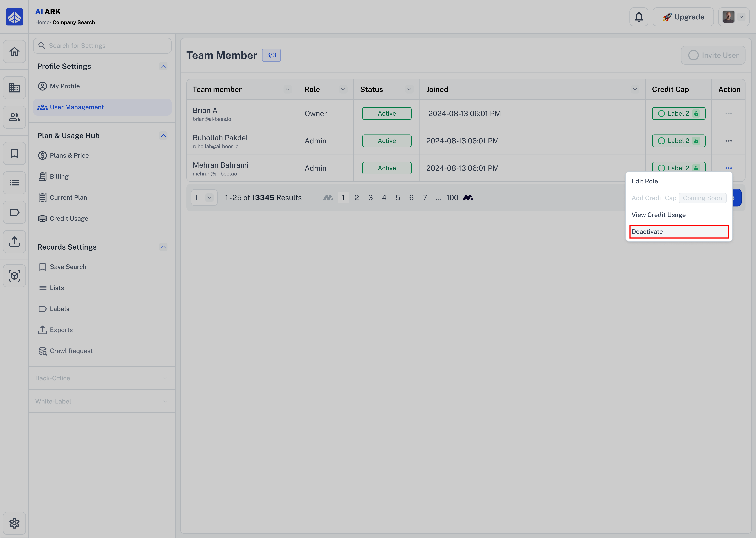Go to Home in left icon rail

[14, 51]
